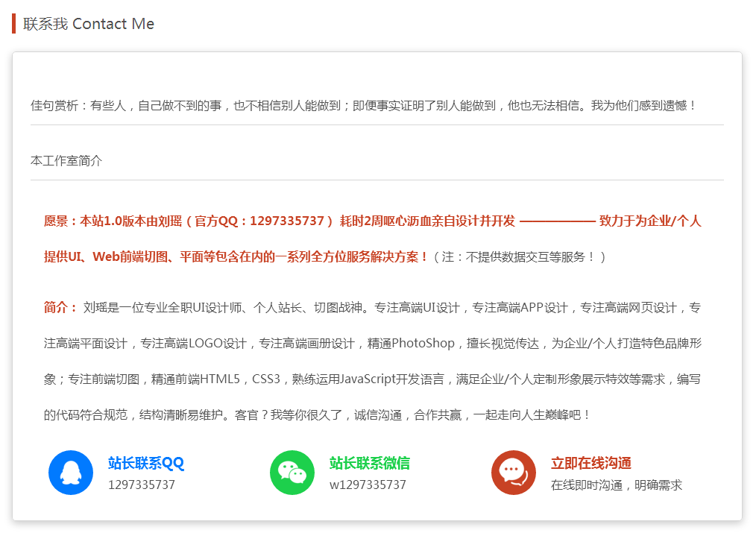Click QQ number 1297335737 under 站长联系QQ
The height and width of the screenshot is (533, 756).
[x=142, y=485]
